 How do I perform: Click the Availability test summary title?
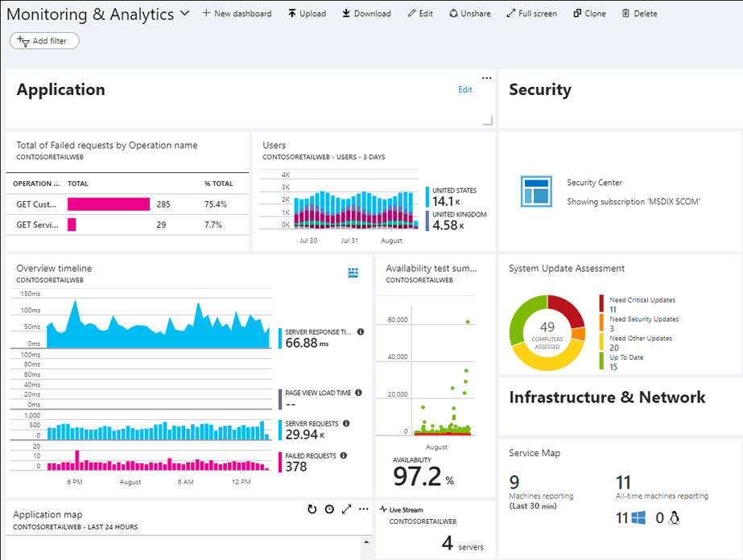pyautogui.click(x=431, y=268)
